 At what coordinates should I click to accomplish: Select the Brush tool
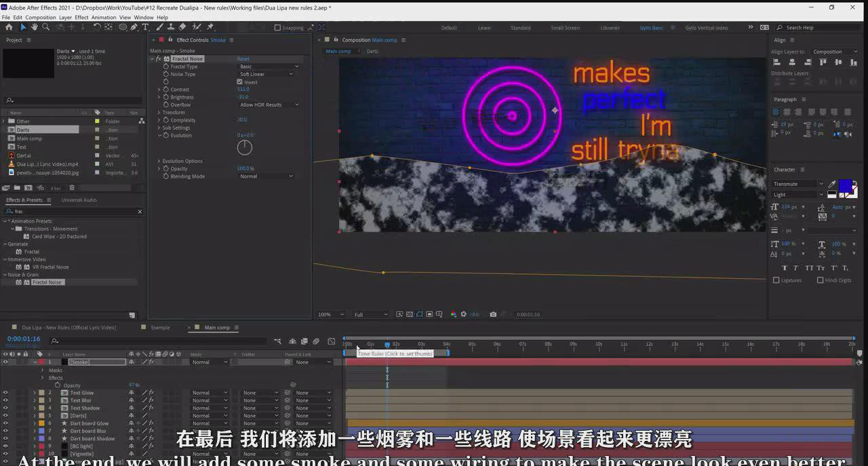[x=160, y=27]
